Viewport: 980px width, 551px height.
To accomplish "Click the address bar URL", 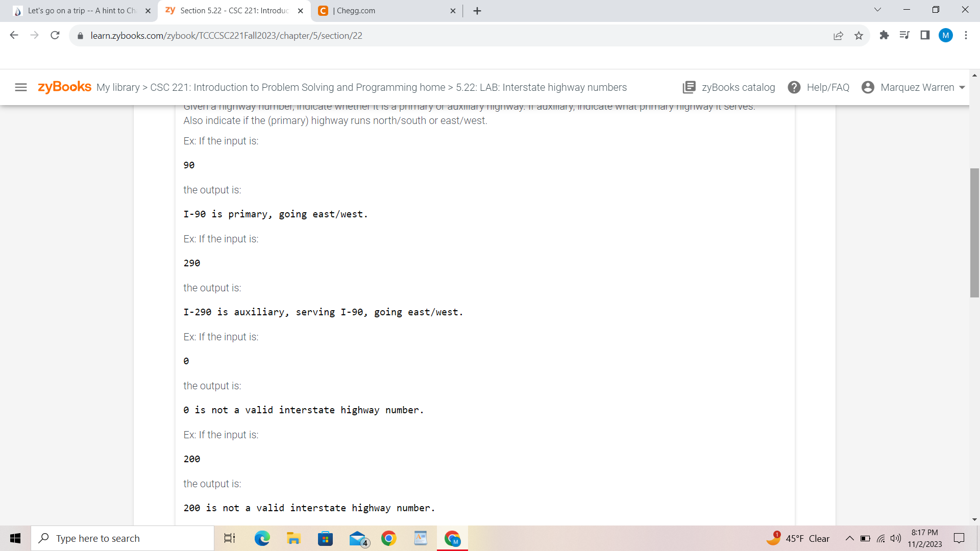I will pos(226,36).
